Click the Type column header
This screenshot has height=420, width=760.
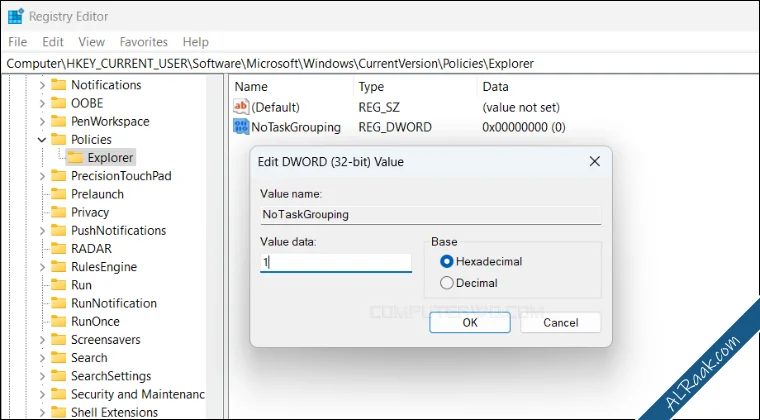pos(371,87)
